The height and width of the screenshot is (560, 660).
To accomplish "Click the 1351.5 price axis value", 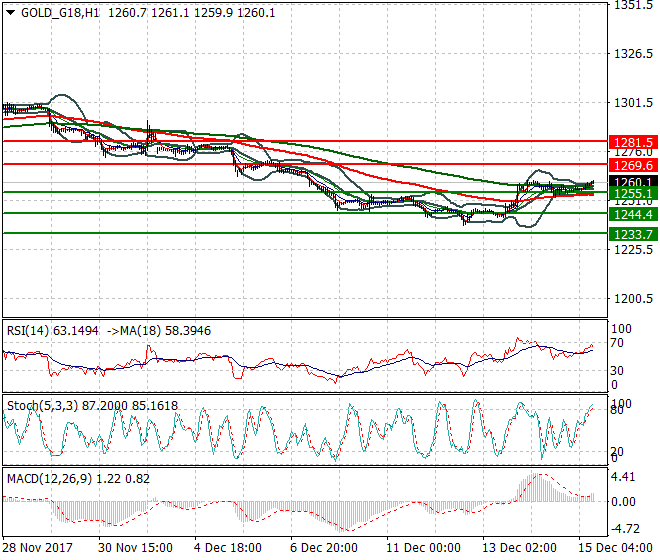I will click(x=634, y=5).
